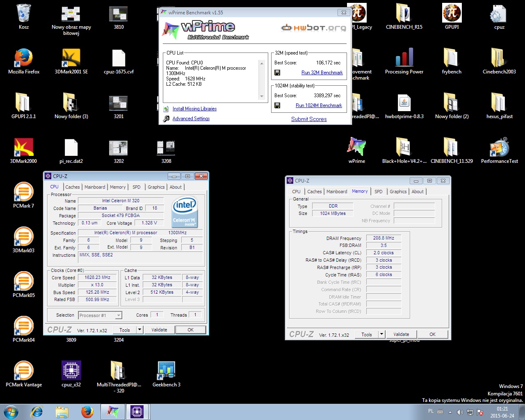Viewport: 525px width, 420px height.
Task: Click Validate button in left CPU-Z
Action: 159,330
